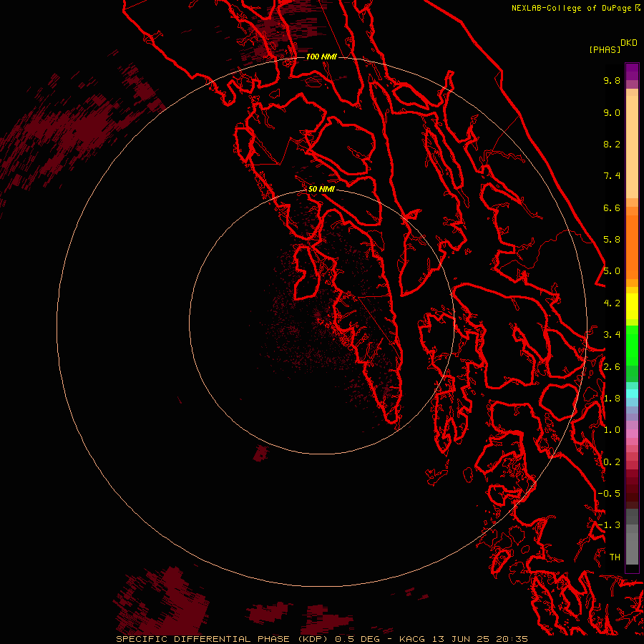This screenshot has width=644, height=644.
Task: Click the 5.8 value on color scale
Action: [x=612, y=240]
